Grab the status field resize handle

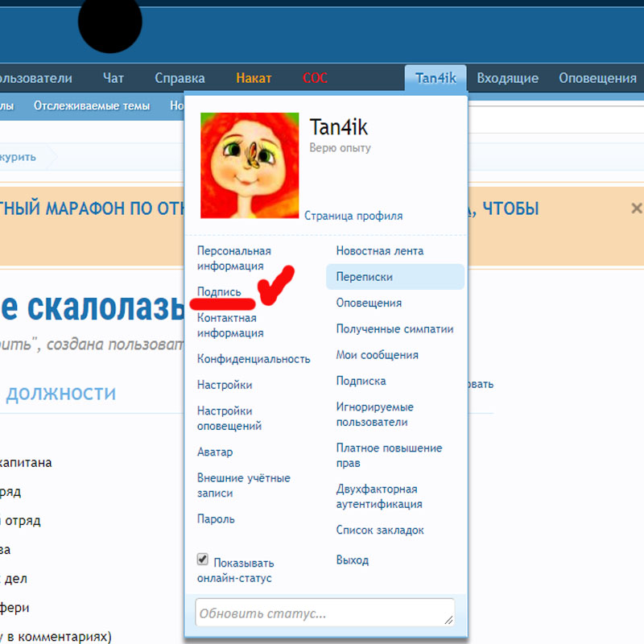coord(448,620)
